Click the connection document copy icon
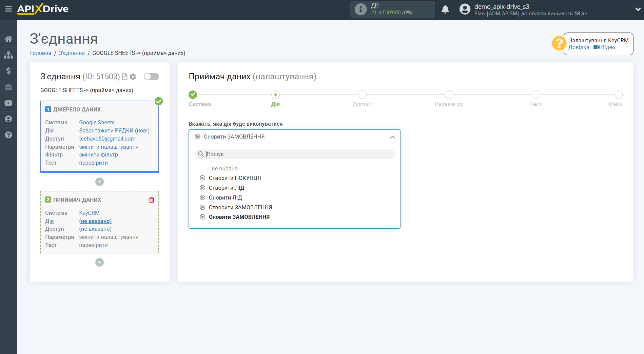644x354 pixels. [125, 77]
